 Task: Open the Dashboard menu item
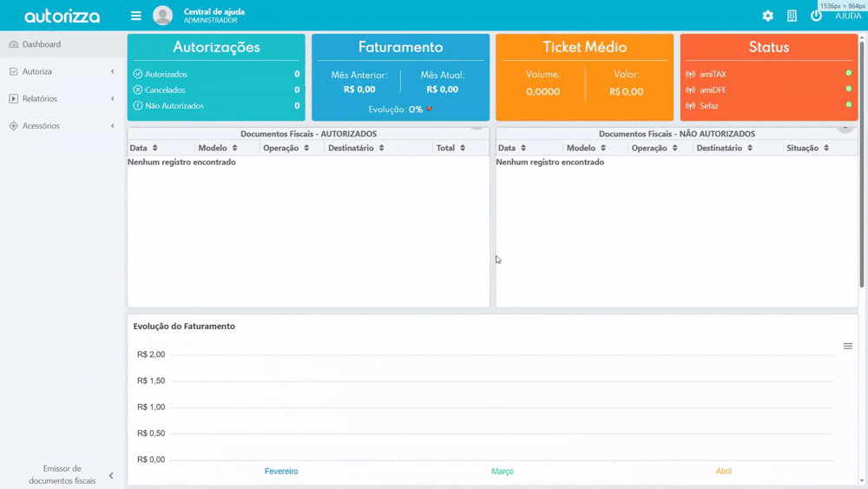pos(42,44)
